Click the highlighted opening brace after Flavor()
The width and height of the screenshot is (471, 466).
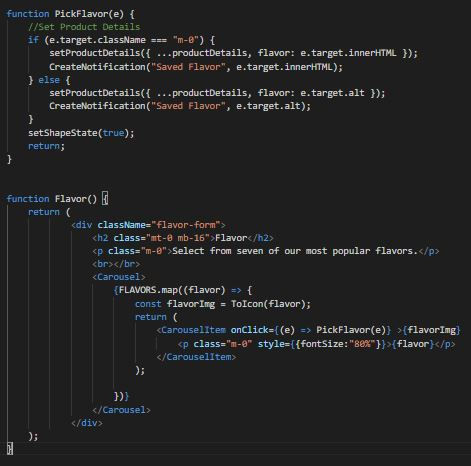point(105,199)
